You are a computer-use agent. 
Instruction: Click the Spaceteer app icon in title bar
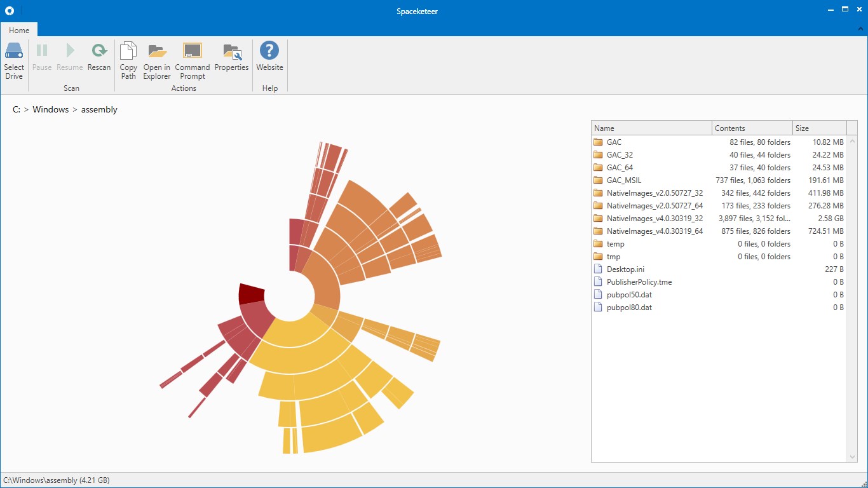[10, 11]
